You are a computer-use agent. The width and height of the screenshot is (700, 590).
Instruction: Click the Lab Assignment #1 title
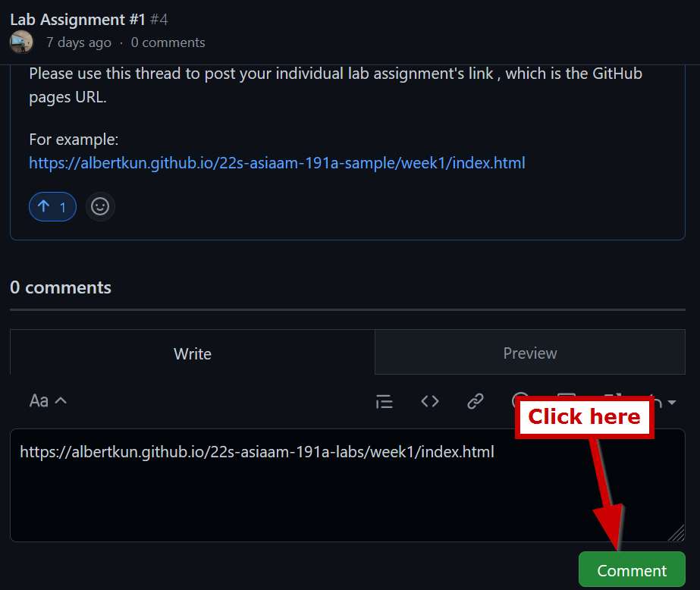[77, 19]
